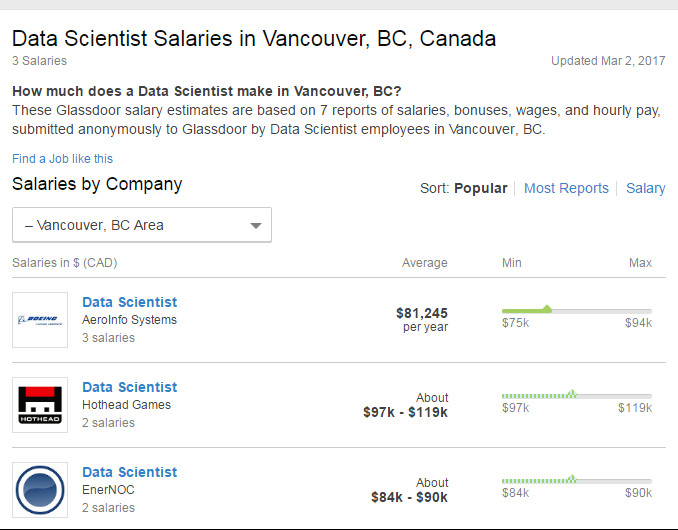Select the Popular sort option

(480, 188)
